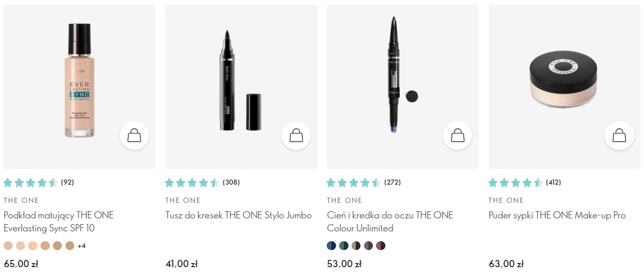The height and width of the screenshot is (276, 644).
Task: Add Everlasting Sync foundation to bag
Action: (x=135, y=136)
